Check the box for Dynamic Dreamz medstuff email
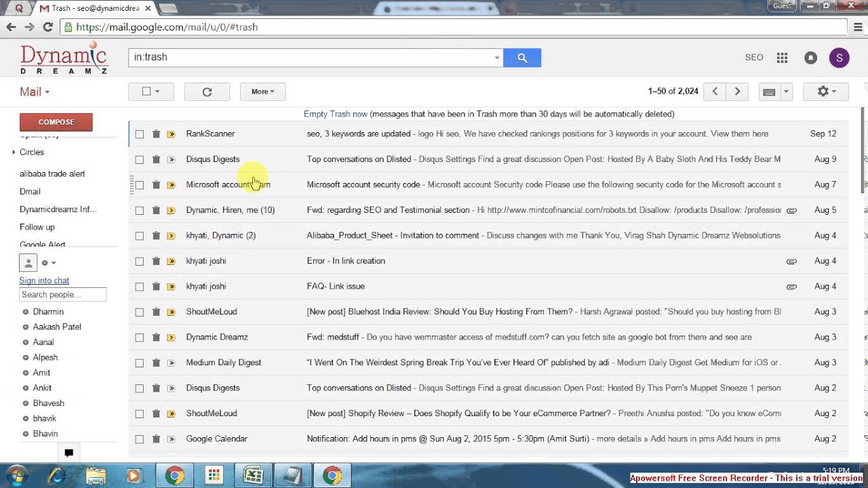 pyautogui.click(x=139, y=338)
